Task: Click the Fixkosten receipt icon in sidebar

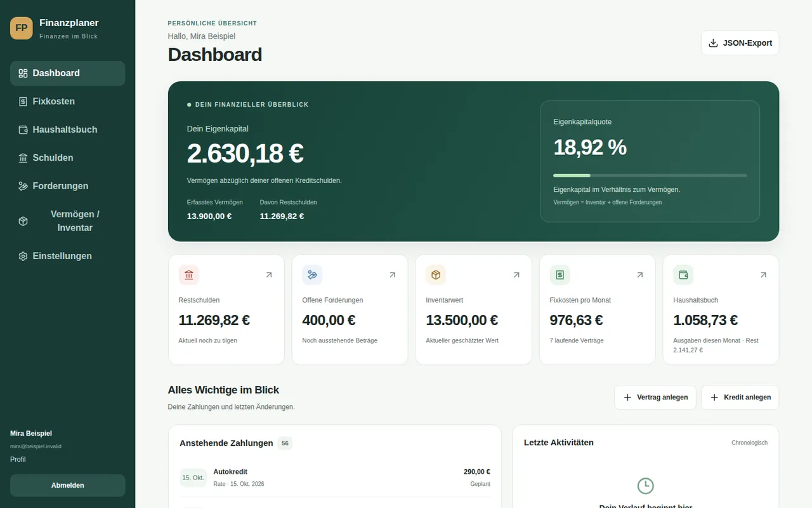Action: pos(23,102)
